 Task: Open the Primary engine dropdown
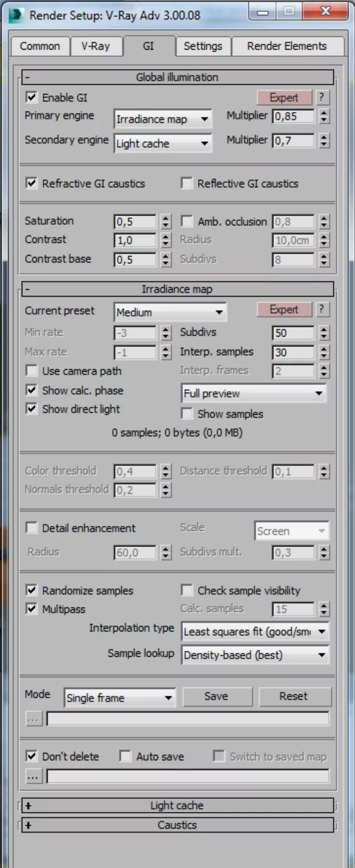click(163, 120)
